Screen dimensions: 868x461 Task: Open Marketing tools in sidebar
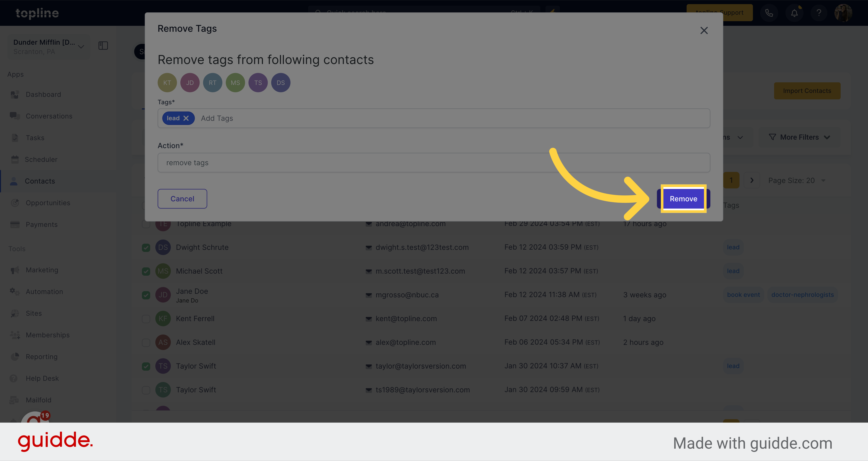coord(42,270)
